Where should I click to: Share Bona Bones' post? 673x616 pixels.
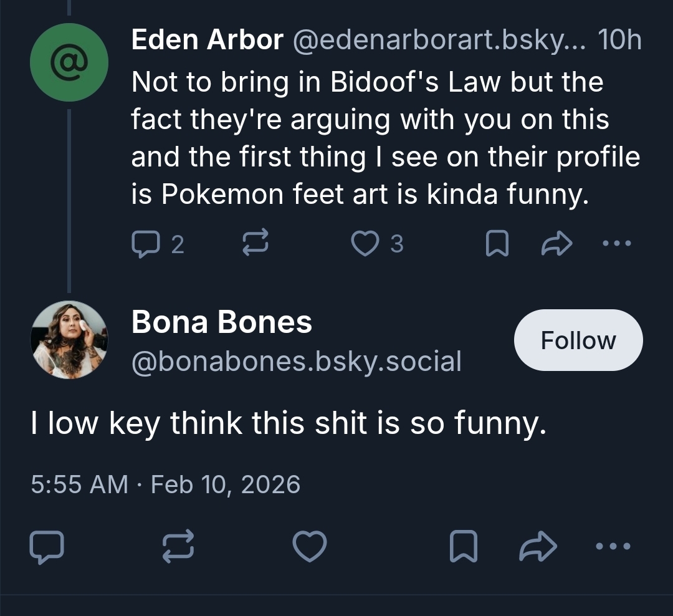[538, 547]
